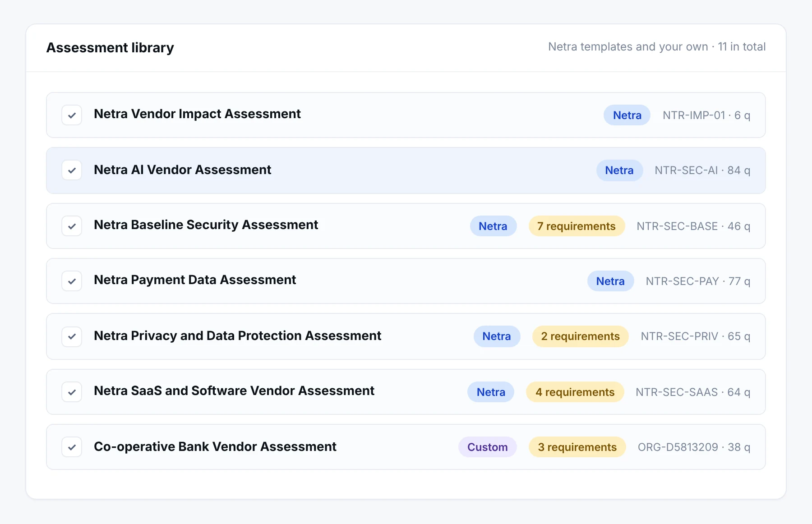
Task: Click Netra tag on Baseline Security row
Action: (x=493, y=226)
